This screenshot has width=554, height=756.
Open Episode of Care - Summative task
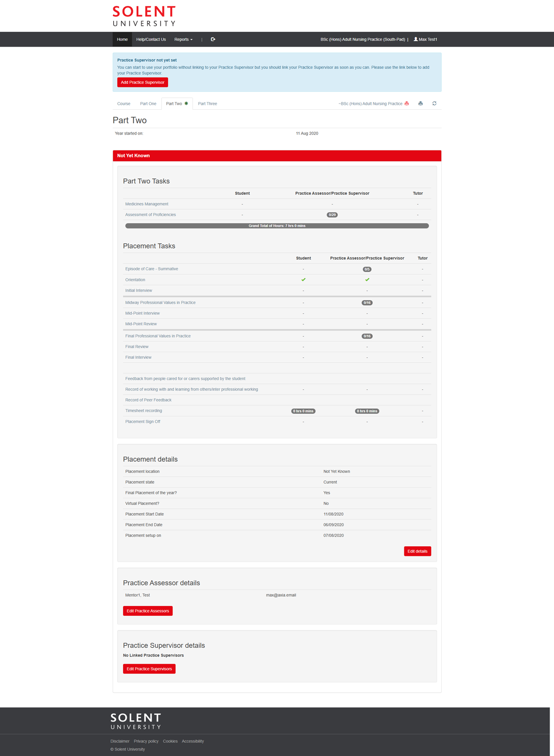click(152, 269)
